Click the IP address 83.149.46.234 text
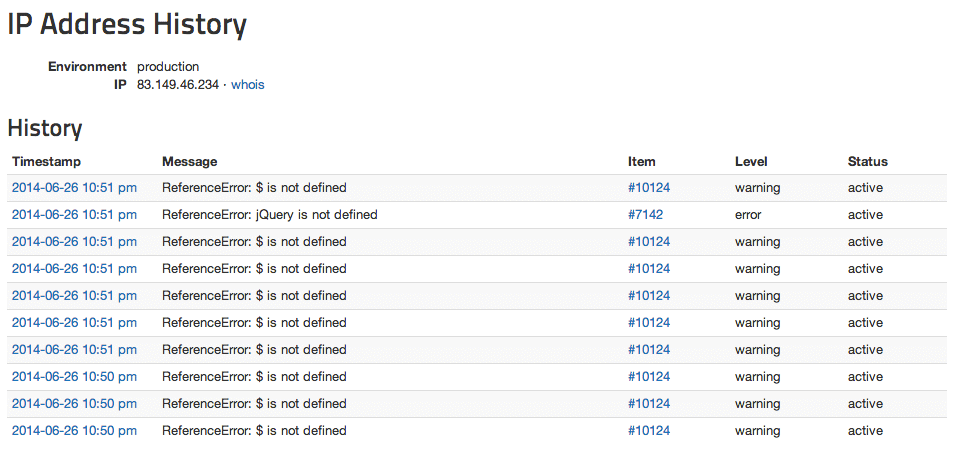This screenshot has width=960, height=459. point(178,85)
